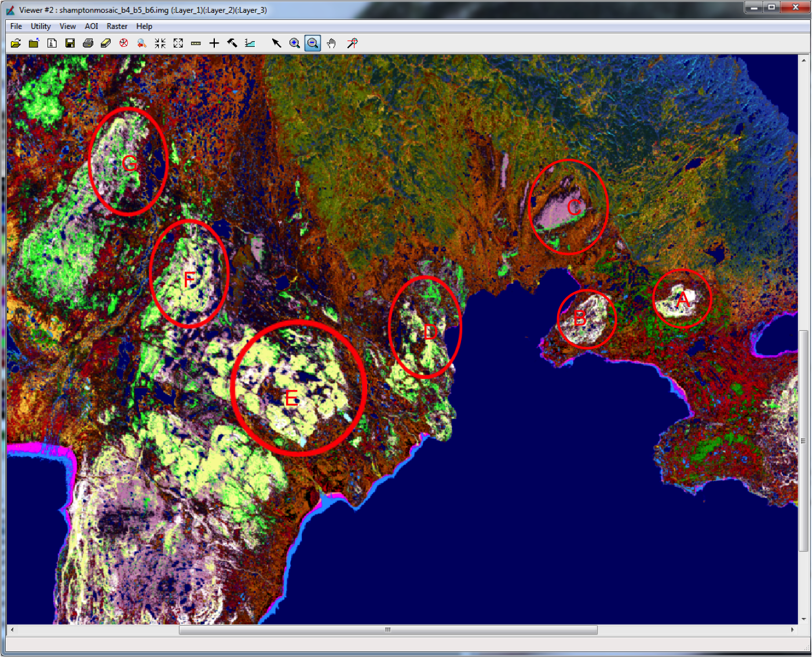812x657 pixels.
Task: Activate the plus-shaped inquire cursor
Action: [214, 43]
